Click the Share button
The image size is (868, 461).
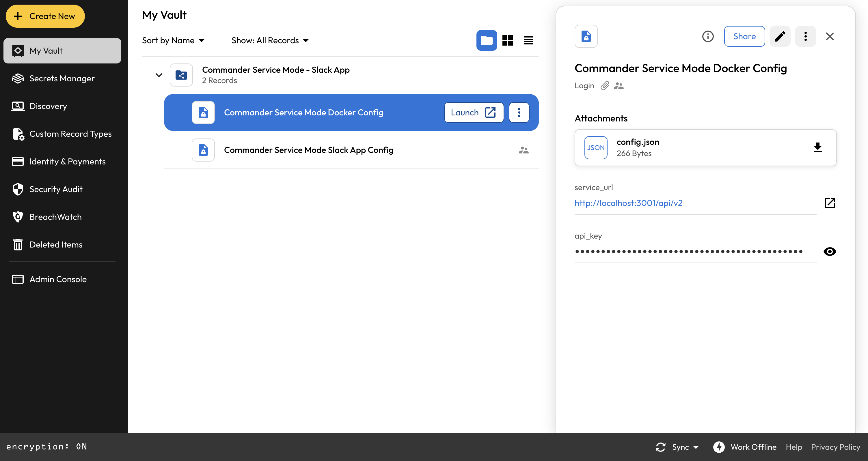(x=744, y=36)
